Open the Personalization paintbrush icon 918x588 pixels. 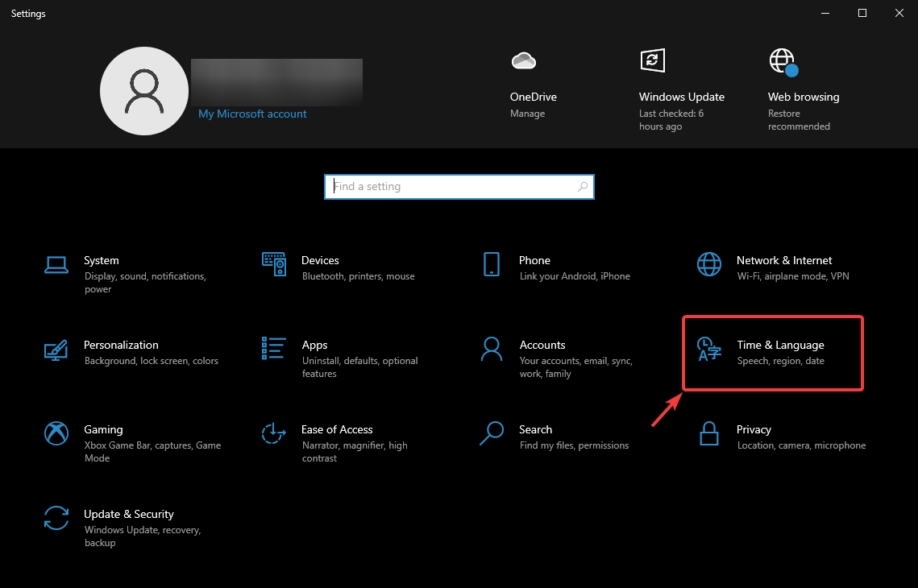(56, 350)
